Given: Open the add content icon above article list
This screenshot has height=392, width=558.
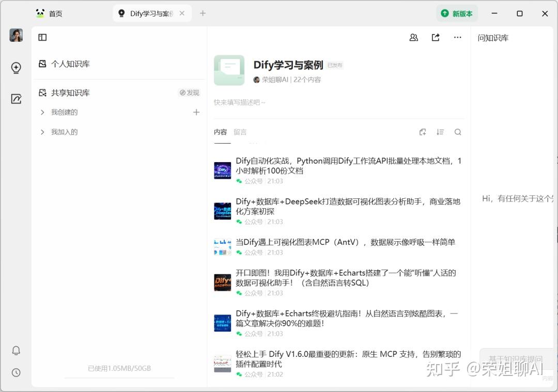Looking at the screenshot, I should [x=423, y=132].
